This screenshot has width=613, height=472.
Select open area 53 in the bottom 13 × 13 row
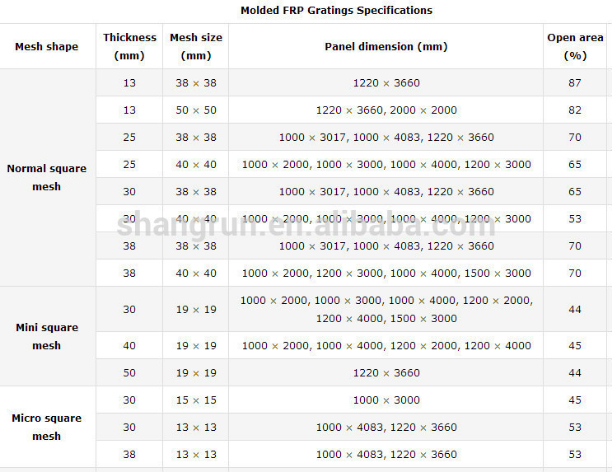(575, 454)
